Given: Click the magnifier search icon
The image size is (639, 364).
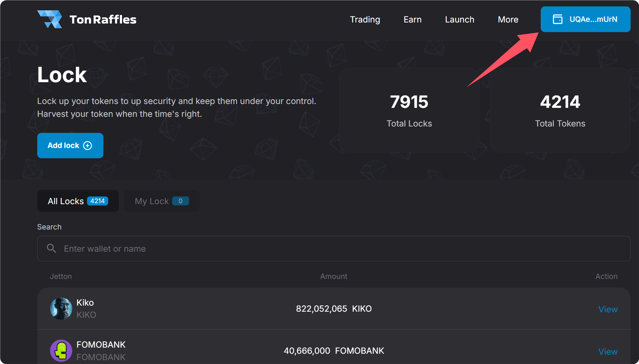Looking at the screenshot, I should pyautogui.click(x=51, y=248).
